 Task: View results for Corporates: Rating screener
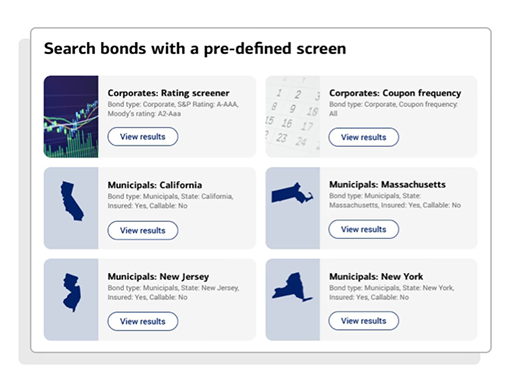(143, 137)
